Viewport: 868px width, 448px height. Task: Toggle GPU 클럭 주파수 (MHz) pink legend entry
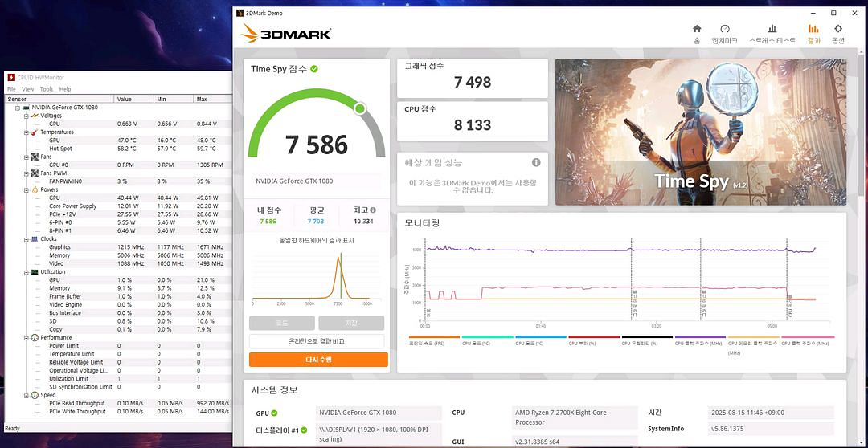pos(807,337)
